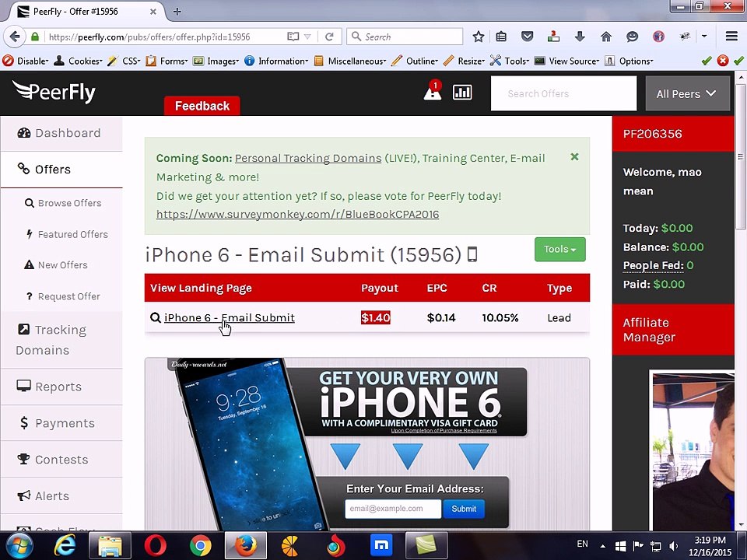747x560 pixels.
Task: Open iPhone 6 - Email Submit landing page link
Action: pyautogui.click(x=229, y=317)
